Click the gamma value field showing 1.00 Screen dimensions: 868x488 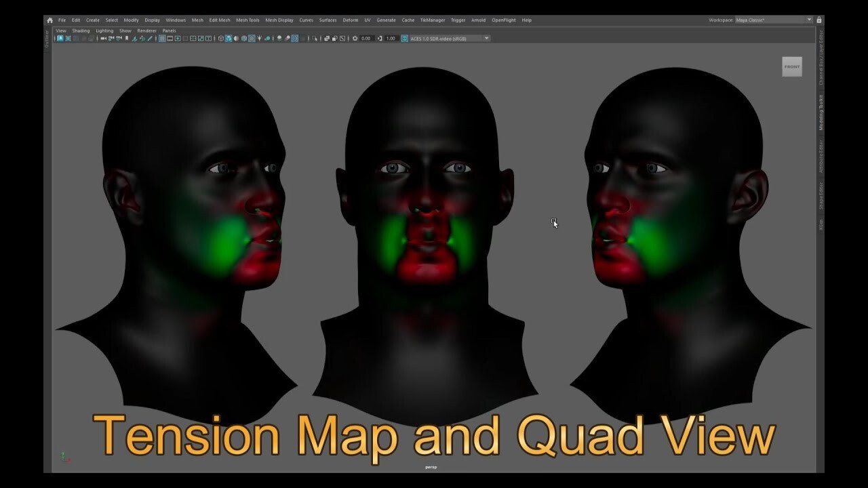pos(390,39)
